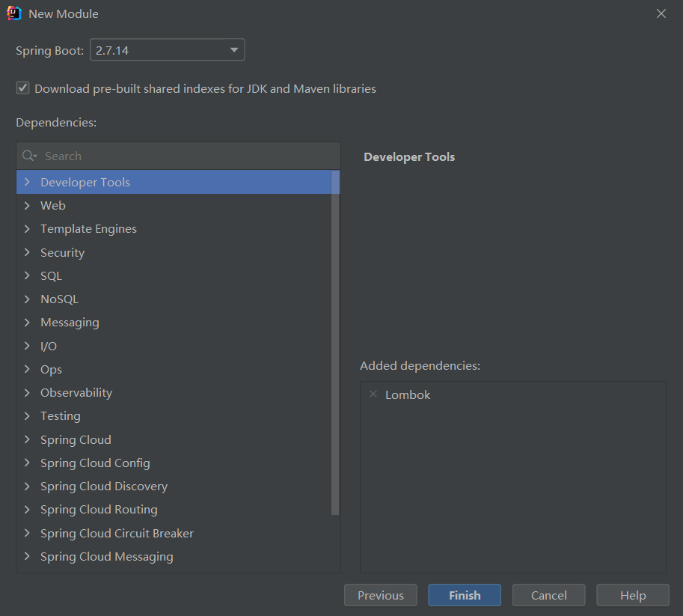This screenshot has width=683, height=616.
Task: Close the New Module dialog
Action: pos(661,13)
